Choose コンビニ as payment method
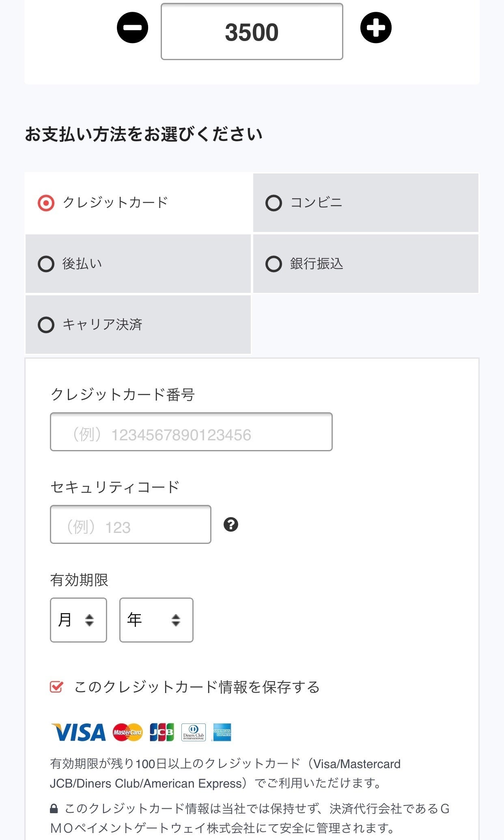 tap(274, 203)
